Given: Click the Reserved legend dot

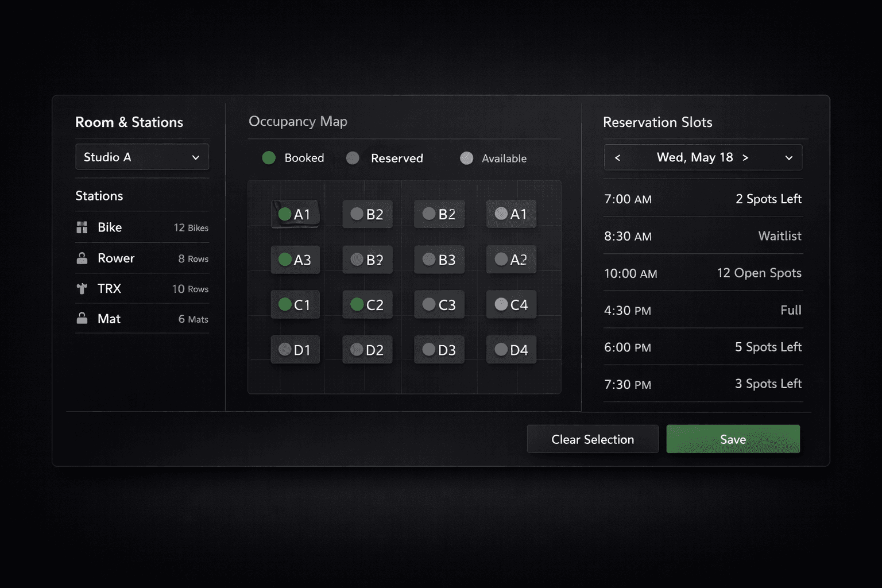Looking at the screenshot, I should [353, 157].
